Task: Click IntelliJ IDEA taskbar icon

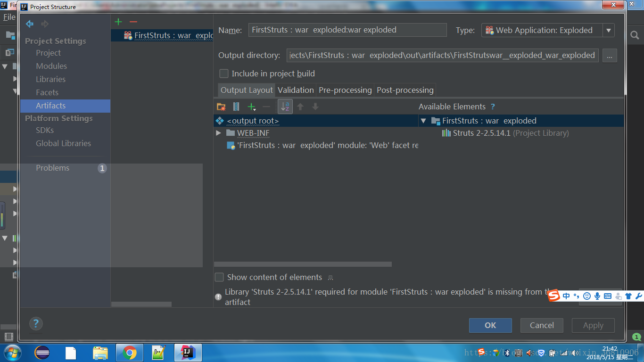Action: pos(188,353)
